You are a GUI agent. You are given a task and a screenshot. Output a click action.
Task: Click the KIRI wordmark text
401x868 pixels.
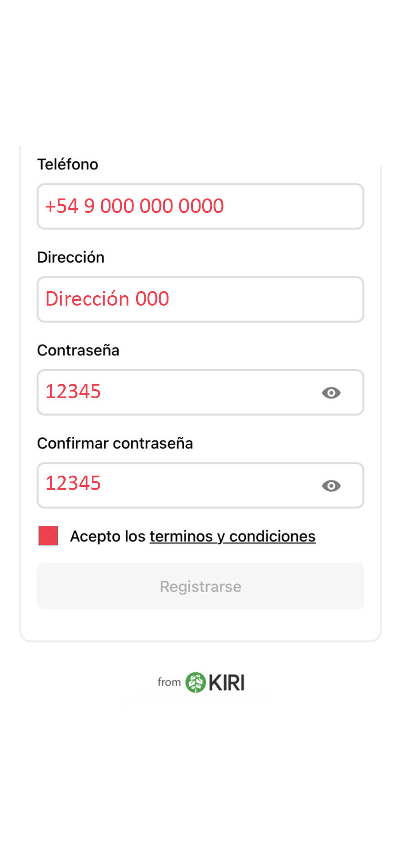[x=227, y=683]
